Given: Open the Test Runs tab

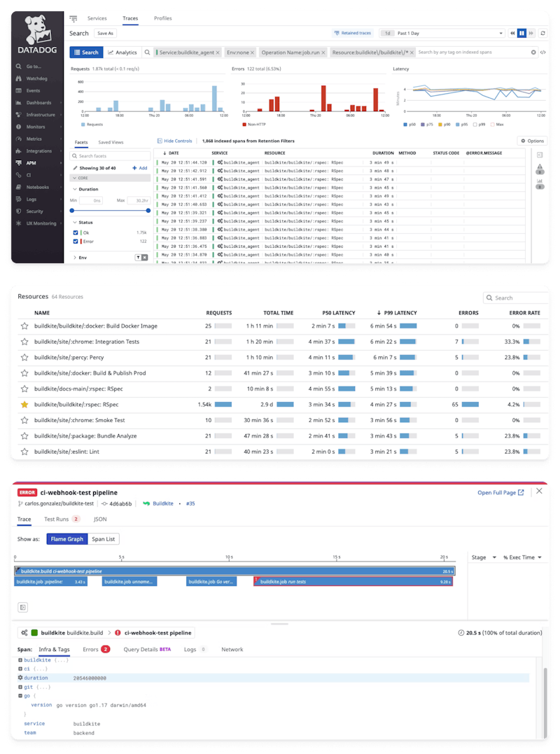Looking at the screenshot, I should tap(62, 519).
